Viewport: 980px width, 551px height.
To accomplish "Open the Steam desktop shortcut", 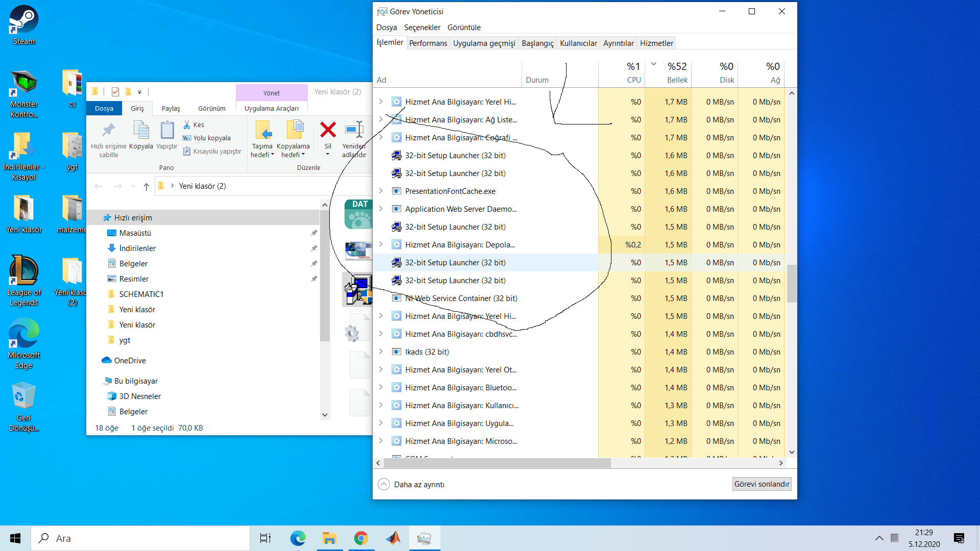I will click(24, 25).
